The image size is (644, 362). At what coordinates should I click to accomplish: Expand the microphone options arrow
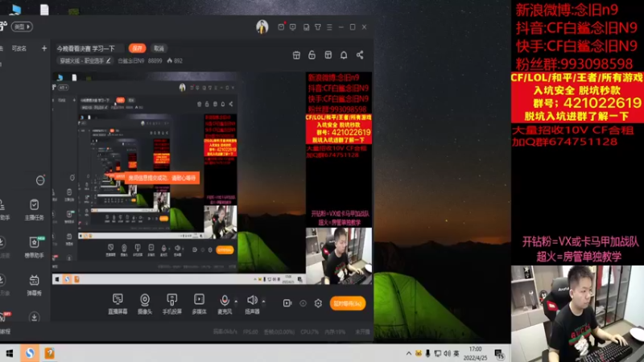(x=236, y=301)
